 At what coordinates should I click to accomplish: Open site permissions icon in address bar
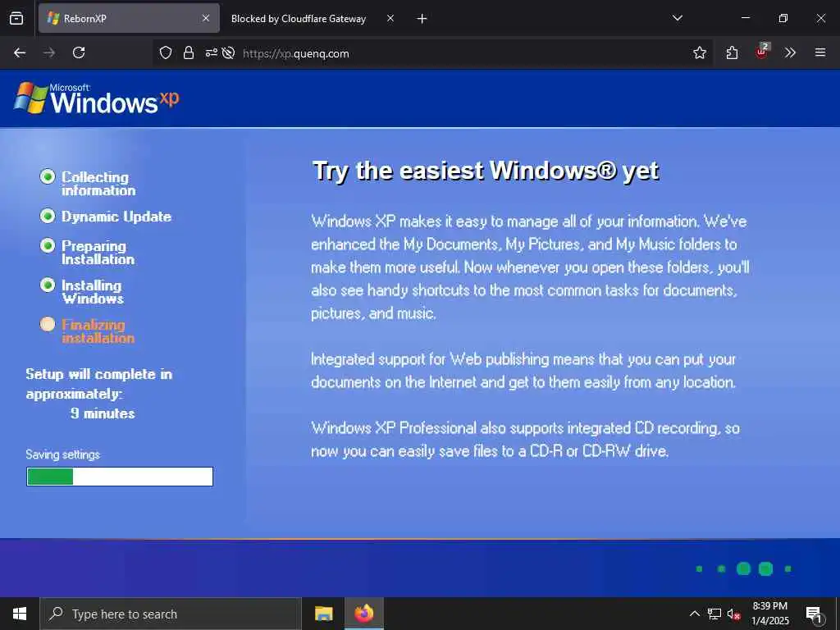(212, 52)
